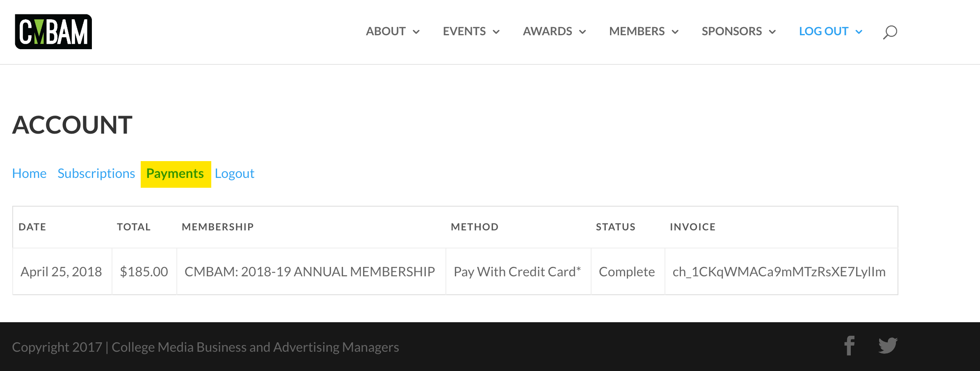Click the Members dropdown chevron
This screenshot has height=371, width=980.
click(675, 32)
